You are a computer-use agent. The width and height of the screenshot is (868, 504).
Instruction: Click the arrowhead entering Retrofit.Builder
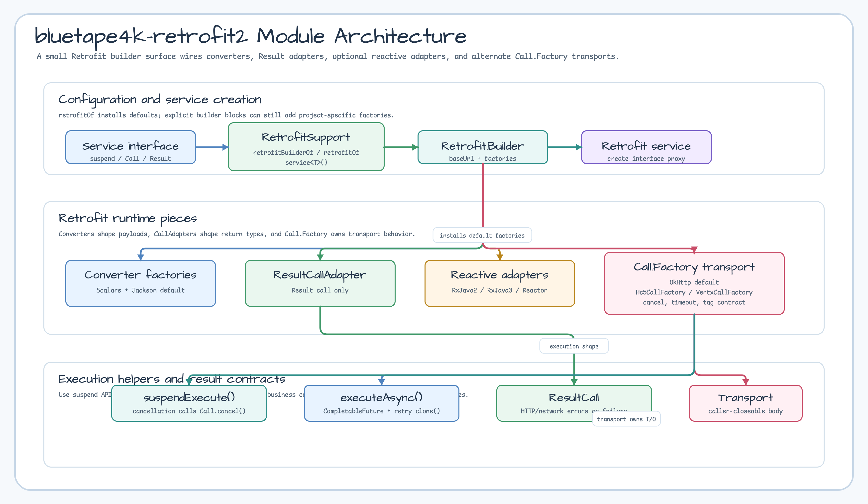point(415,147)
